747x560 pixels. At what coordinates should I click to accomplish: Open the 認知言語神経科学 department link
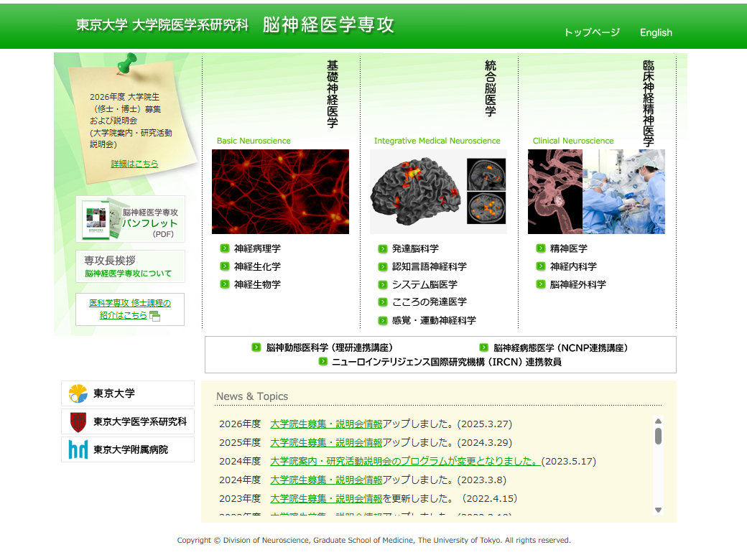(x=430, y=266)
